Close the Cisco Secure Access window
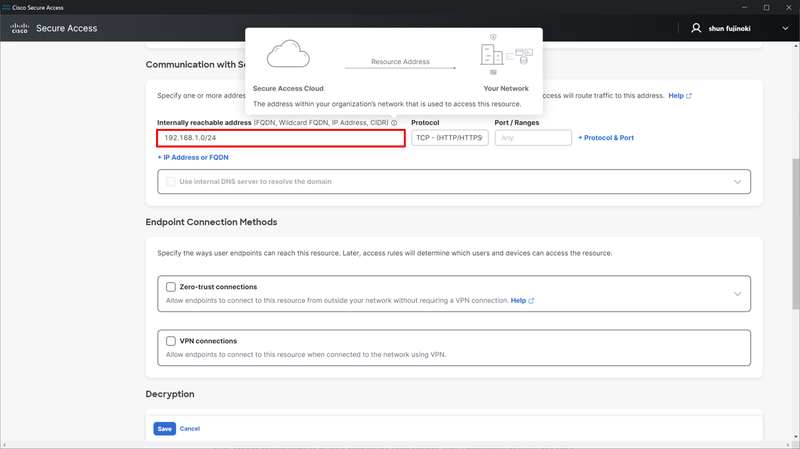Viewport: 800px width, 449px height. click(x=789, y=7)
